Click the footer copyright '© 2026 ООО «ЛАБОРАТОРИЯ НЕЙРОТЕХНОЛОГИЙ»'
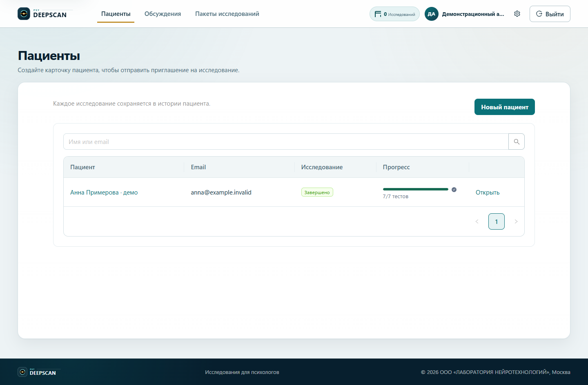This screenshot has height=385, width=588. pos(485,372)
